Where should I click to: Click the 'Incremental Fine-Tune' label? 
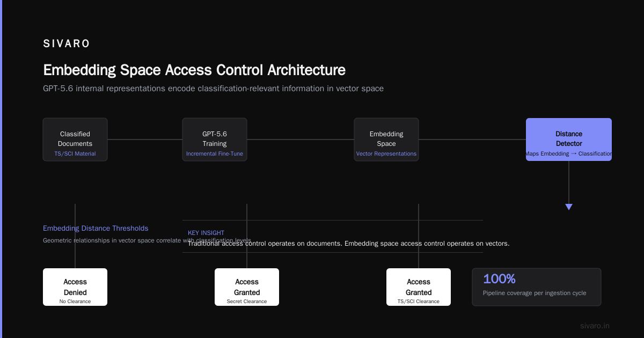tap(215, 153)
